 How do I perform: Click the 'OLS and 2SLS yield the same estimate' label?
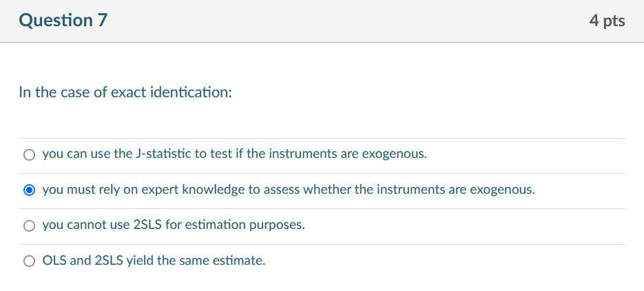point(154,261)
